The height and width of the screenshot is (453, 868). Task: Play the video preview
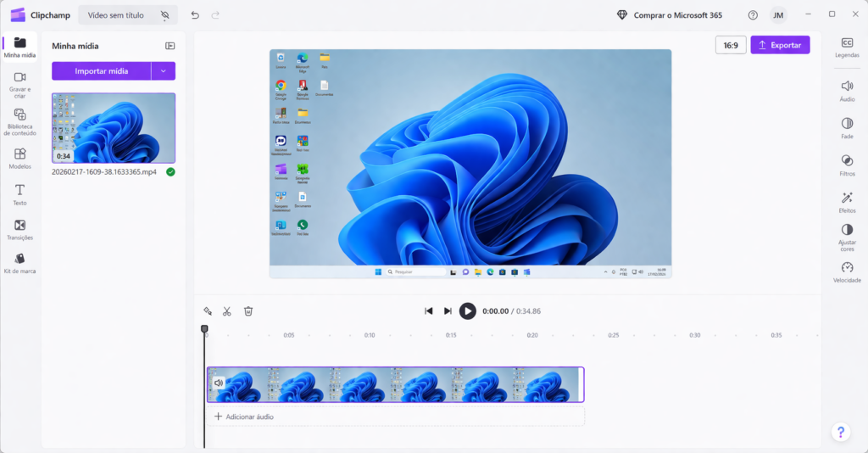point(468,311)
